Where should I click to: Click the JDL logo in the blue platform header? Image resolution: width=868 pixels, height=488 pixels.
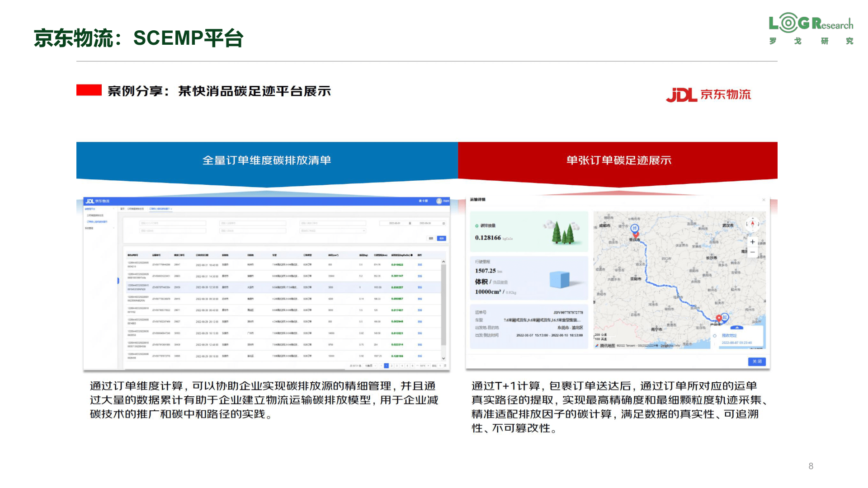pyautogui.click(x=97, y=201)
